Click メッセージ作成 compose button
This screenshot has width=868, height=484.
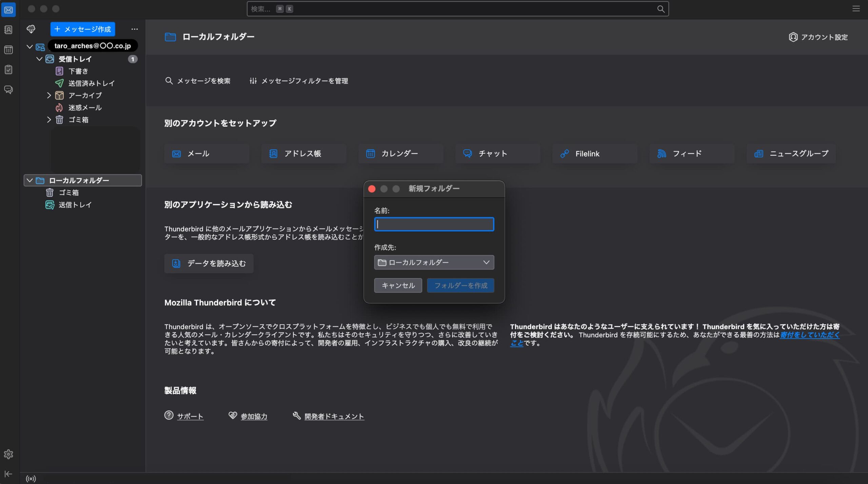pyautogui.click(x=83, y=29)
